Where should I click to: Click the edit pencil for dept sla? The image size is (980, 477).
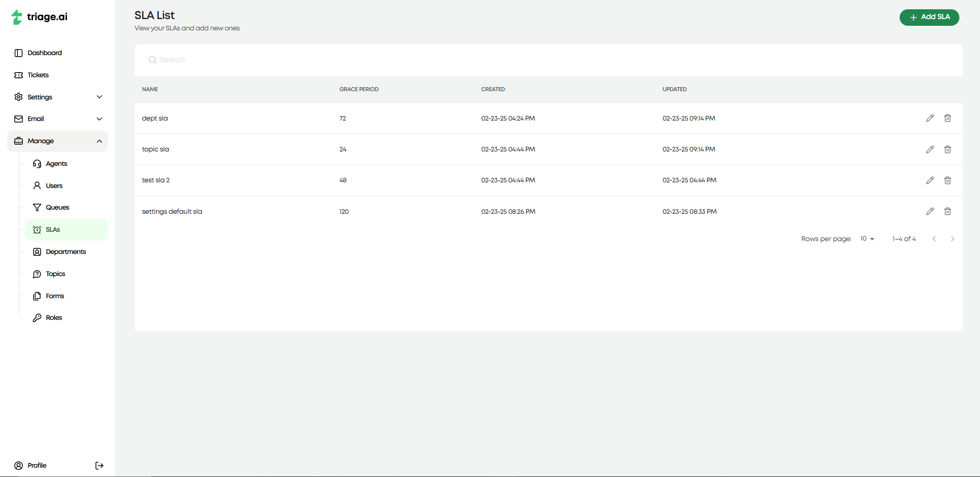coord(930,118)
